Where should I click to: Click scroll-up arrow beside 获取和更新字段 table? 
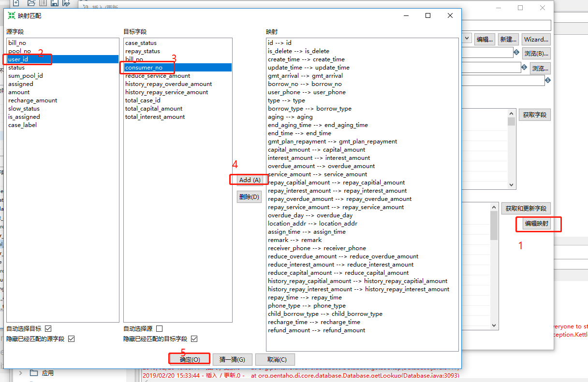click(494, 208)
